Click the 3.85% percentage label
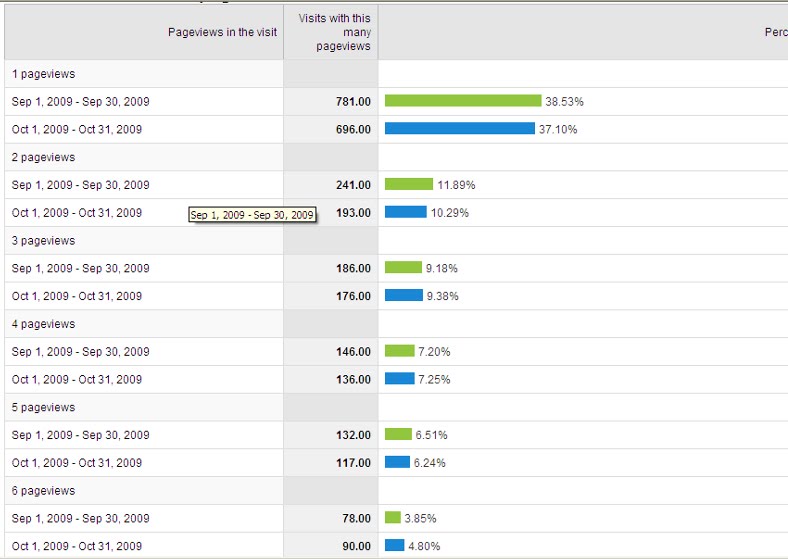 point(421,519)
